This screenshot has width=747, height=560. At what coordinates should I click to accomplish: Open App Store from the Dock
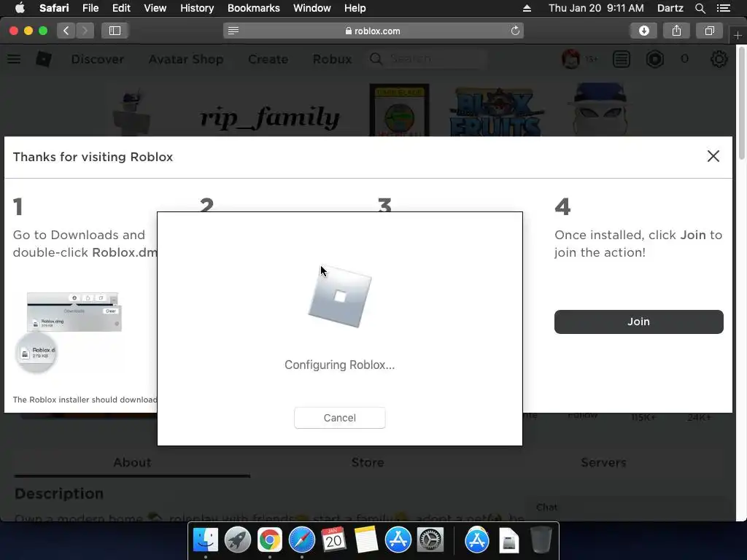pos(398,540)
